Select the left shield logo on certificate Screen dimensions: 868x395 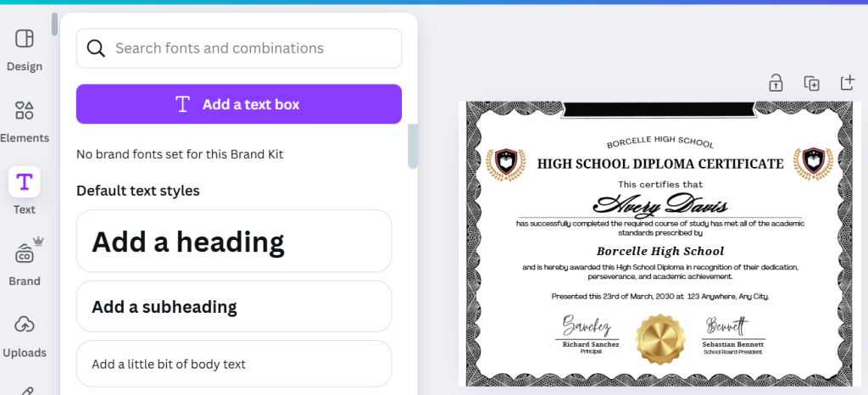point(505,163)
